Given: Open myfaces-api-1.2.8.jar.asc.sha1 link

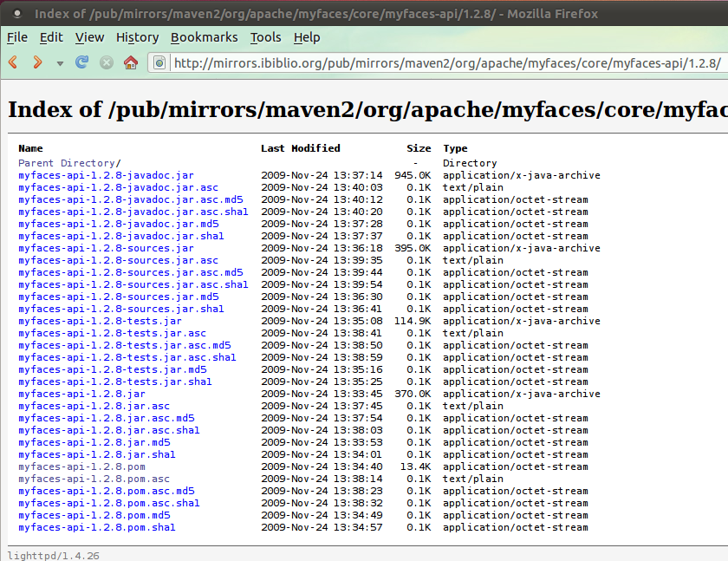Looking at the screenshot, I should pos(109,430).
